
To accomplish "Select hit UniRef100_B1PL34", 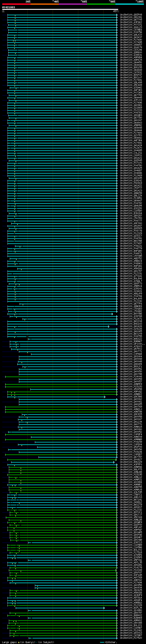I will tap(131, 608).
